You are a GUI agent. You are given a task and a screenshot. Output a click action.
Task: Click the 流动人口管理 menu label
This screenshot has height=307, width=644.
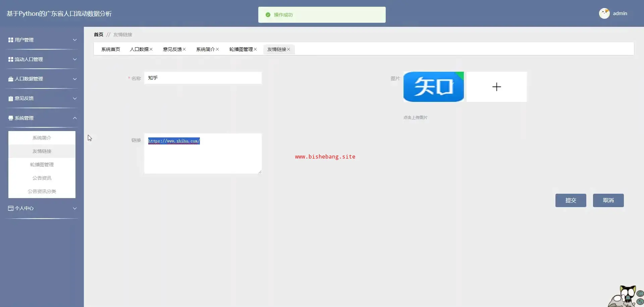click(x=29, y=59)
